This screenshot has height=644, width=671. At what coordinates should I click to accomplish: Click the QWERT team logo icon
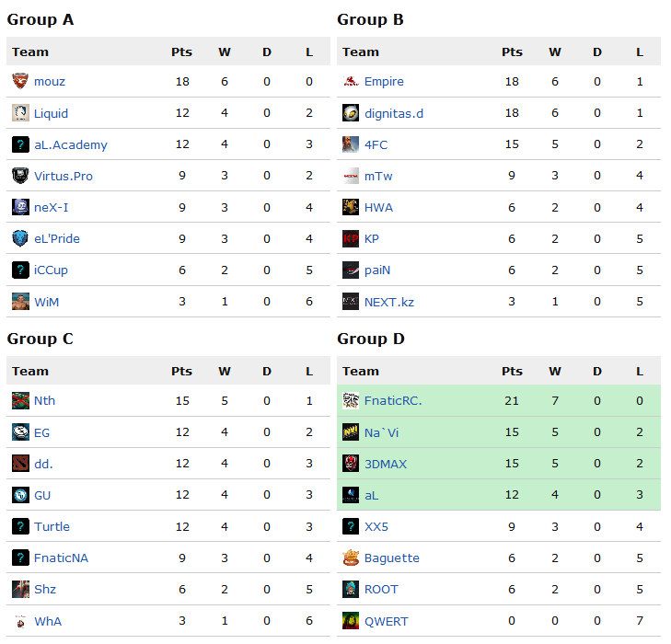351,620
